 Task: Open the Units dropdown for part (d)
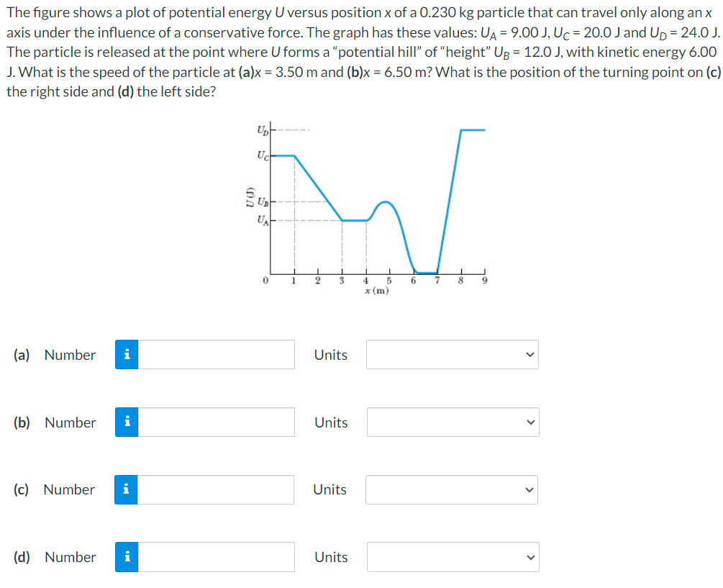pyautogui.click(x=451, y=556)
